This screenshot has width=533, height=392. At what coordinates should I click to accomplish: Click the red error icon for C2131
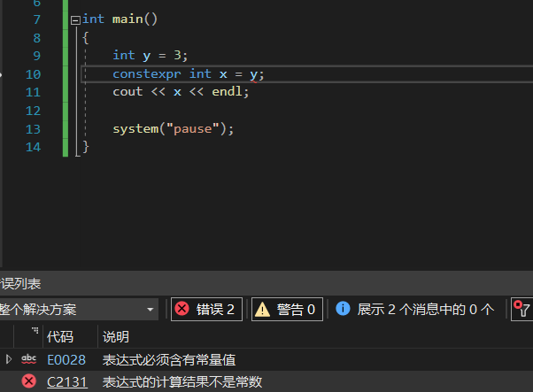tap(29, 381)
